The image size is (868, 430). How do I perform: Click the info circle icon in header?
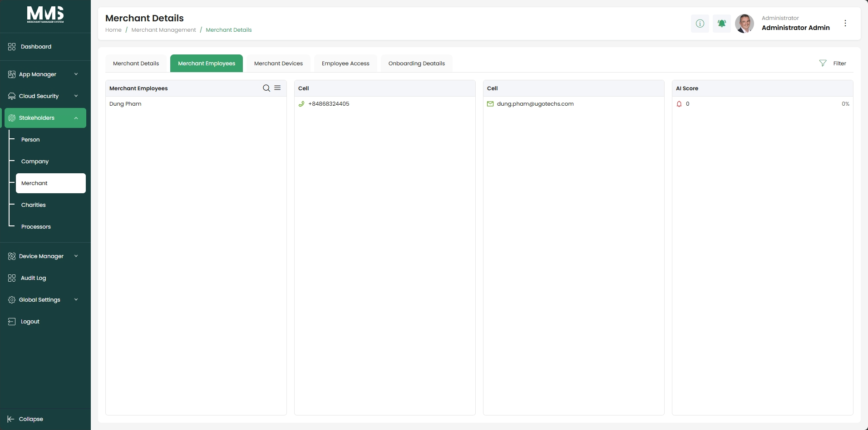click(700, 23)
